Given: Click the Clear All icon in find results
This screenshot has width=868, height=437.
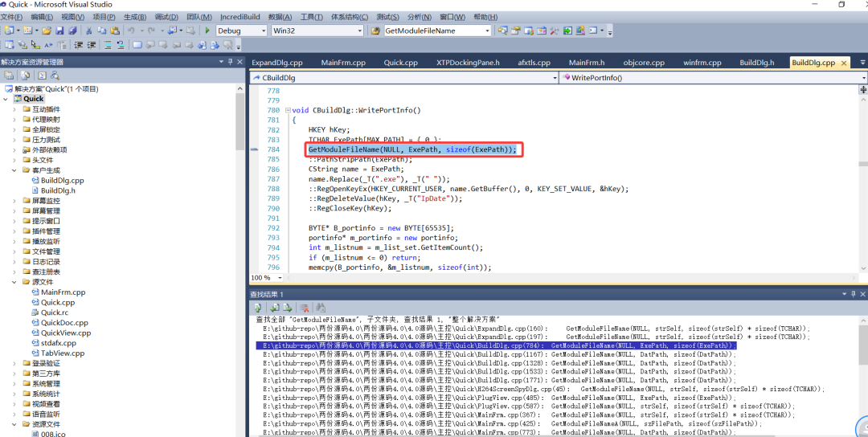Looking at the screenshot, I should click(x=305, y=308).
